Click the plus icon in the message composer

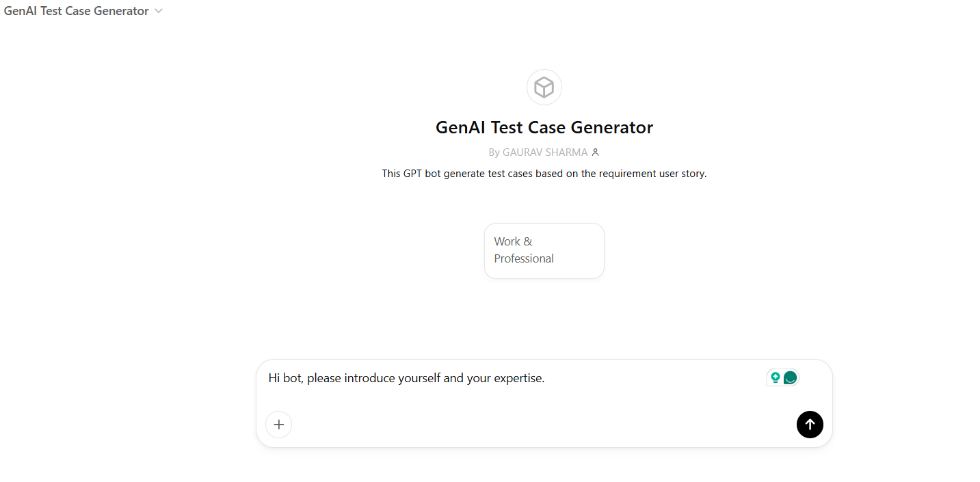(x=278, y=424)
